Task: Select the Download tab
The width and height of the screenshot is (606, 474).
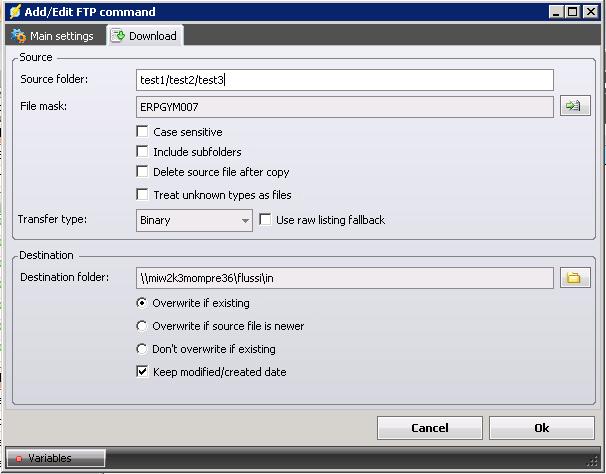Action: tap(144, 36)
